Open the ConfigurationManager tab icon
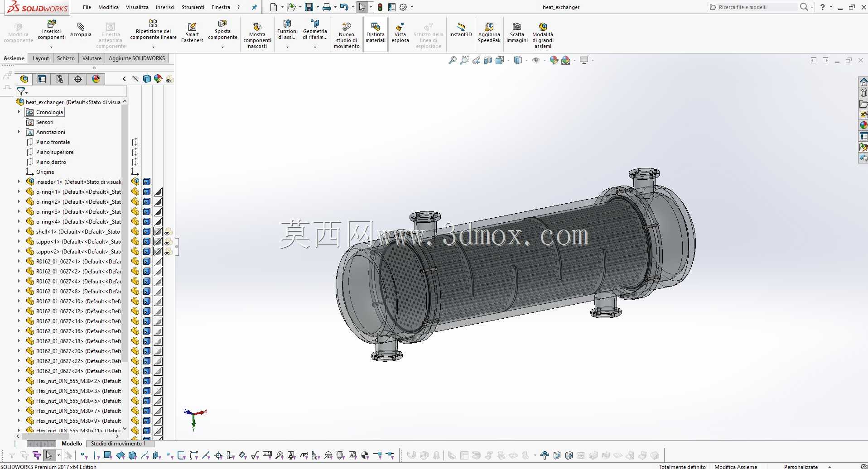Viewport: 868px width, 469px height. point(60,79)
